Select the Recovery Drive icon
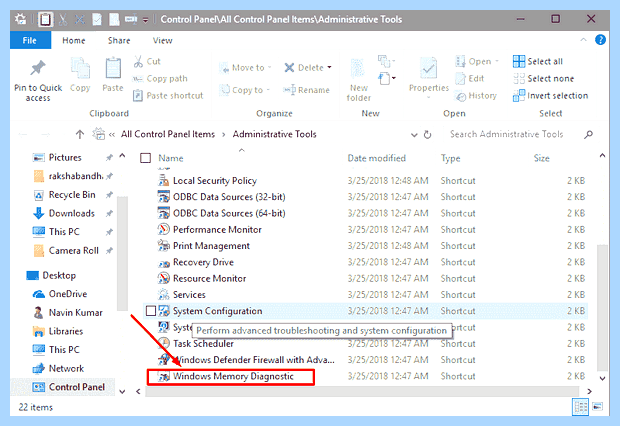 click(164, 262)
